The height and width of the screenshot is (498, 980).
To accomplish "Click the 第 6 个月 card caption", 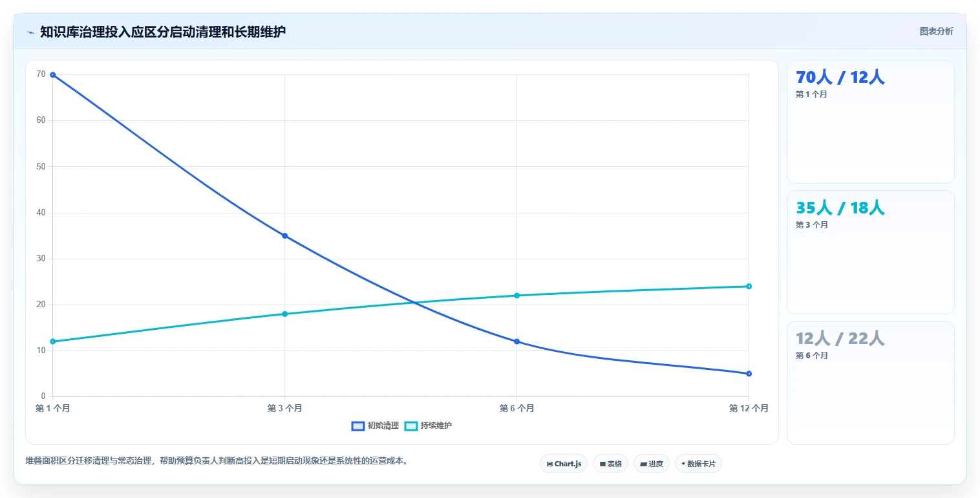I will click(x=811, y=356).
